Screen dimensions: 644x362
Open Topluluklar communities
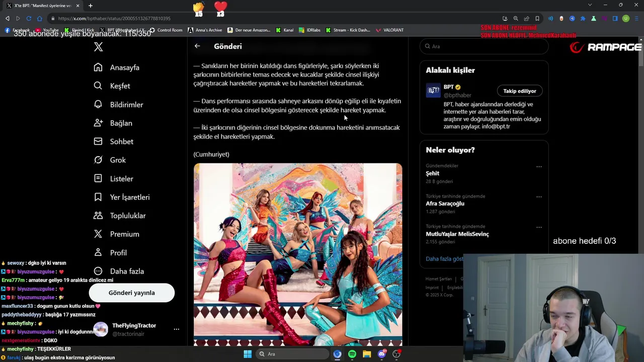coord(120,216)
